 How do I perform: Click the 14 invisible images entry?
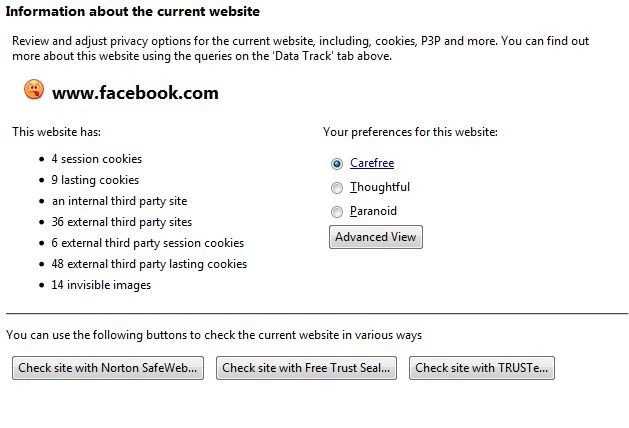[101, 285]
